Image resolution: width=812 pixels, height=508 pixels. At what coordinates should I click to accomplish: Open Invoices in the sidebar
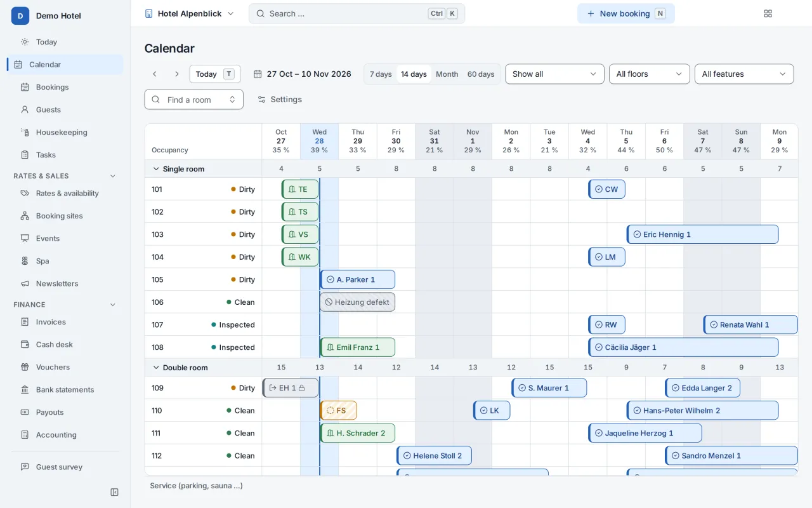pyautogui.click(x=65, y=322)
